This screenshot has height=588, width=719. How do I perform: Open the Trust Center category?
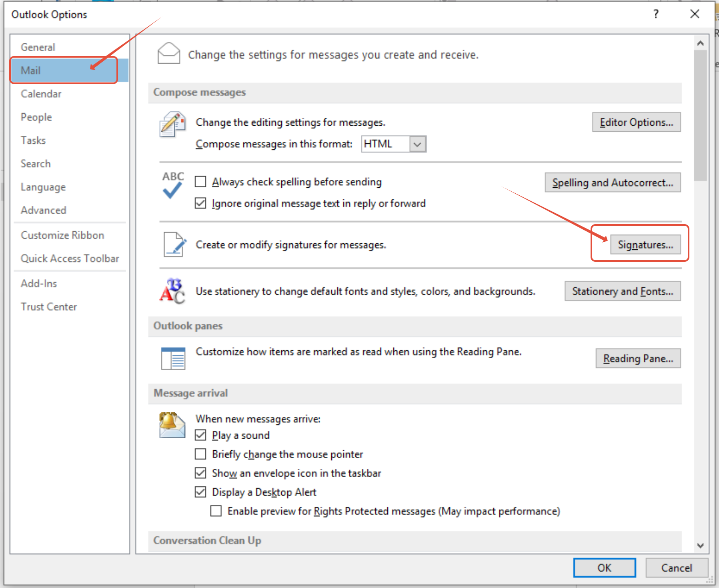[x=69, y=307]
